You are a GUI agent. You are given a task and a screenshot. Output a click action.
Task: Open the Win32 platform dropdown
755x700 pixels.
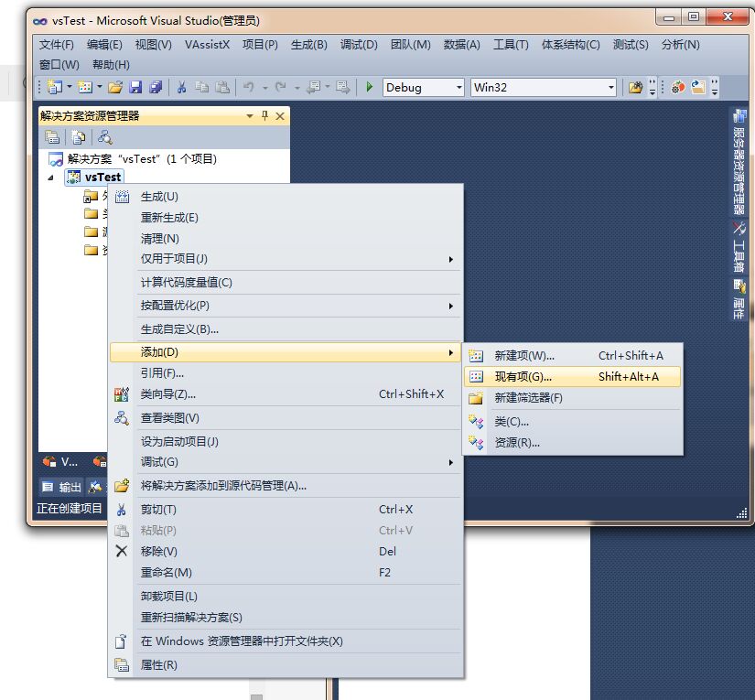coord(610,88)
